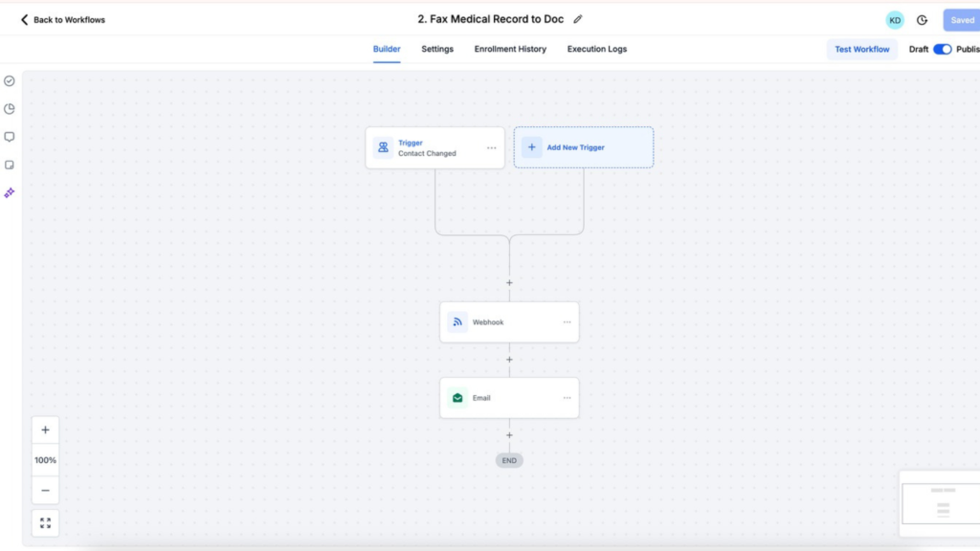This screenshot has height=551, width=980.
Task: Open the notes icon in left sidebar
Action: (x=10, y=164)
